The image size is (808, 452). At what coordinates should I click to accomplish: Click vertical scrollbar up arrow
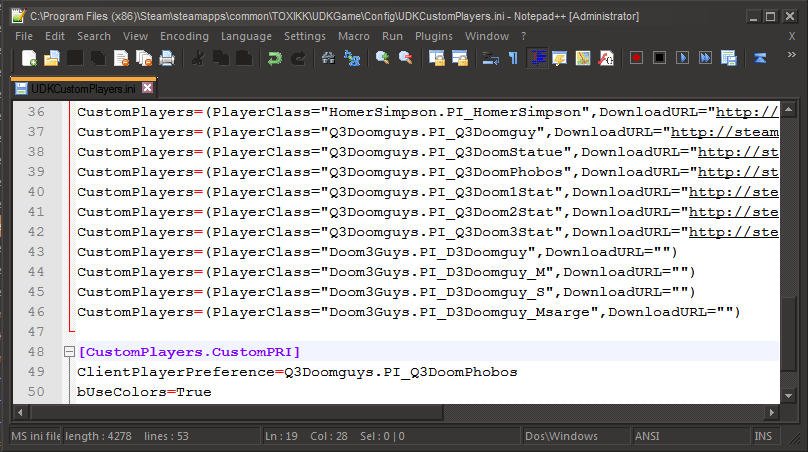coord(789,109)
